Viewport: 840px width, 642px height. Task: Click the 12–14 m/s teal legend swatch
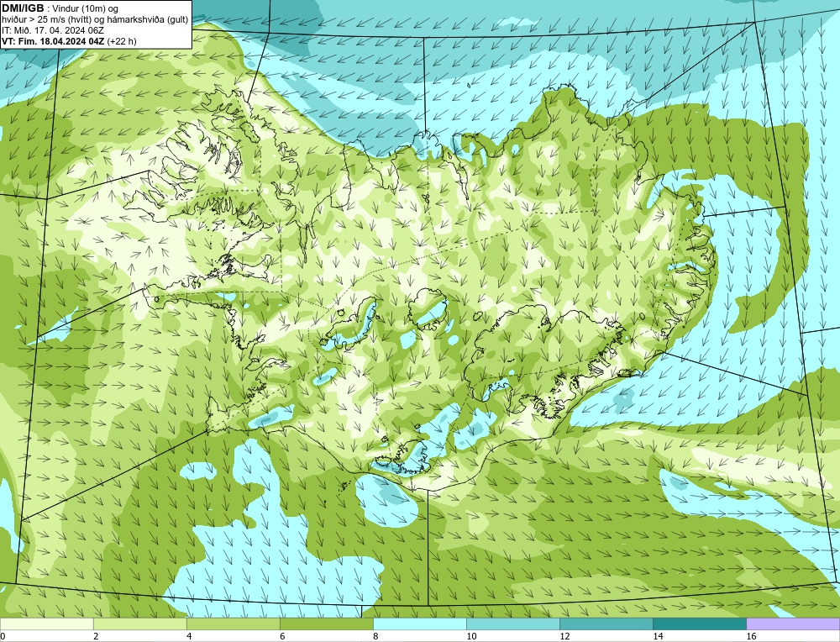[606, 624]
